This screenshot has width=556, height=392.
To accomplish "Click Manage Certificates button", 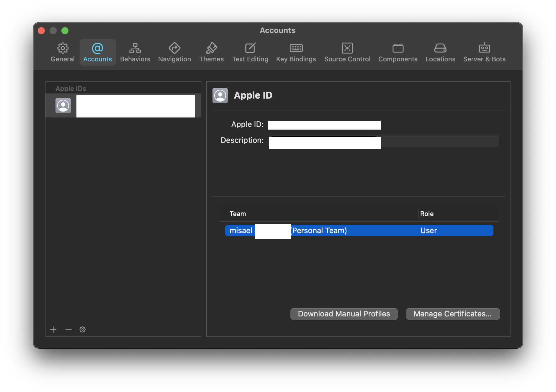I will (453, 314).
